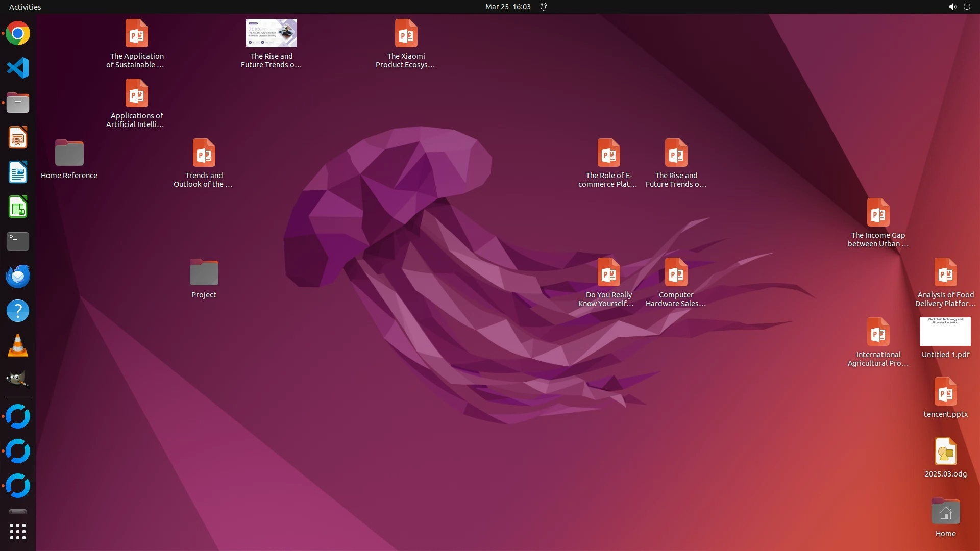Select the tencent.pptx file
Viewport: 980px width, 551px height.
click(945, 392)
